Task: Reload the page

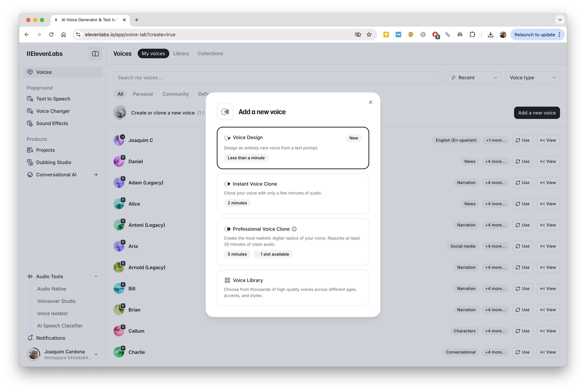Action: tap(51, 35)
